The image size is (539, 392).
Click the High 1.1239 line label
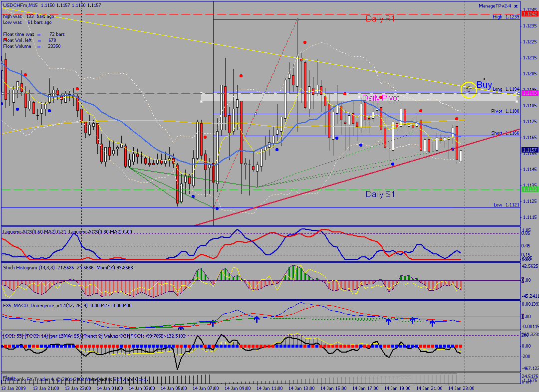pos(506,16)
